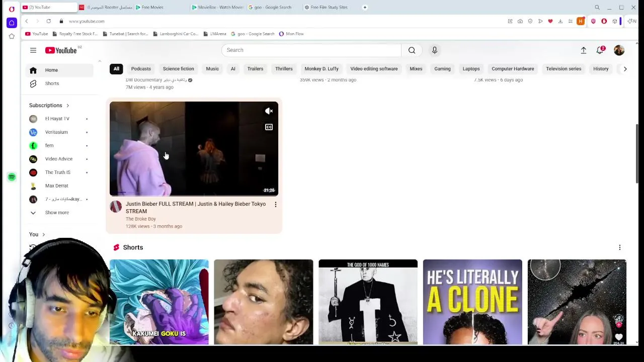Click browser tab search icon
Screen dimensions: 644x362
(597, 8)
